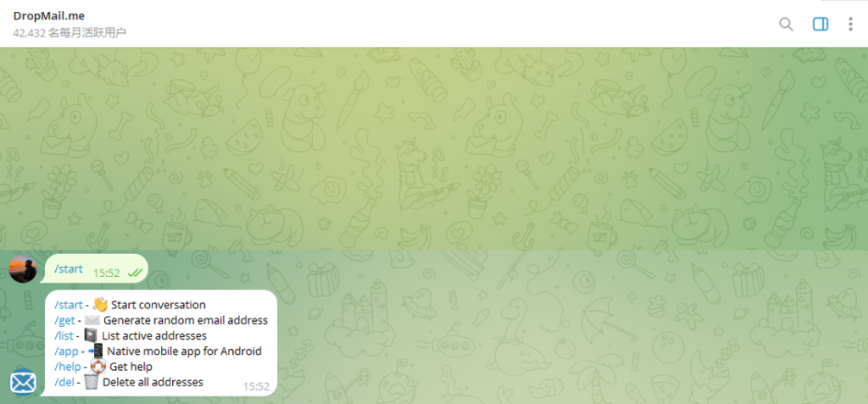
Task: Click the monthly active users subtitle
Action: (70, 33)
